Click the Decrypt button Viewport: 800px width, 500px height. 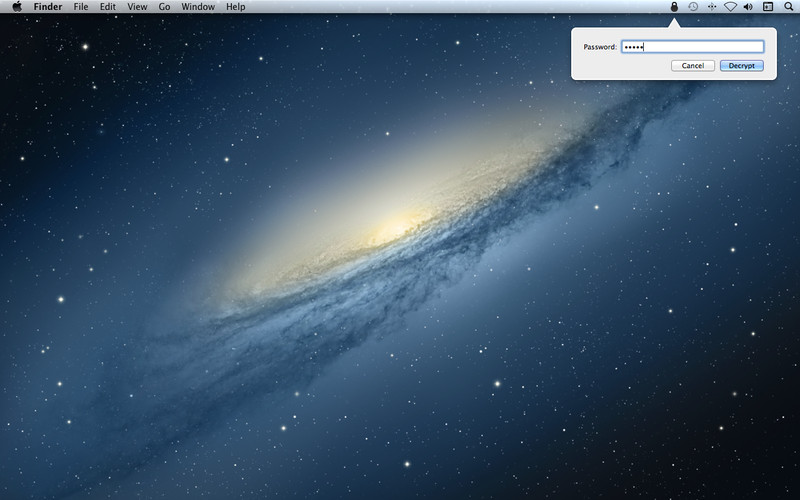pyautogui.click(x=741, y=66)
